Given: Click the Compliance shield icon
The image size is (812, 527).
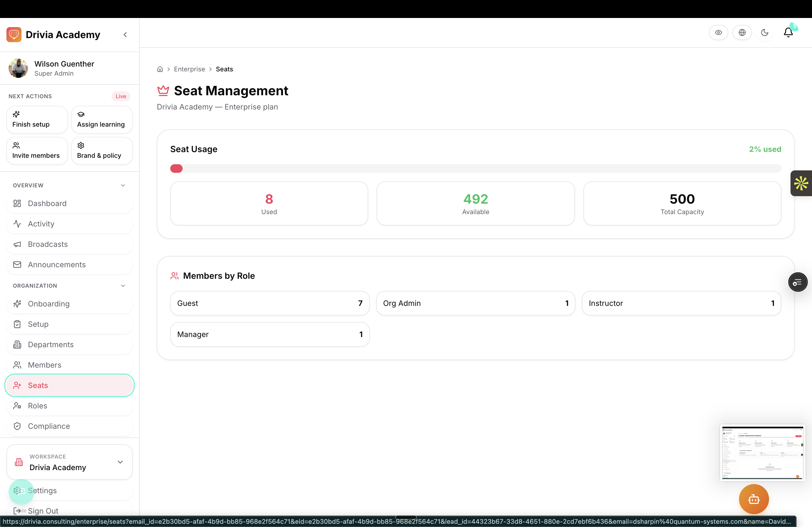Looking at the screenshot, I should coord(17,426).
